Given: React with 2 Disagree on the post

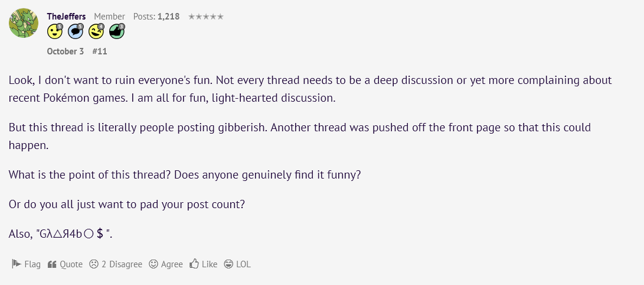Looking at the screenshot, I should [122, 264].
